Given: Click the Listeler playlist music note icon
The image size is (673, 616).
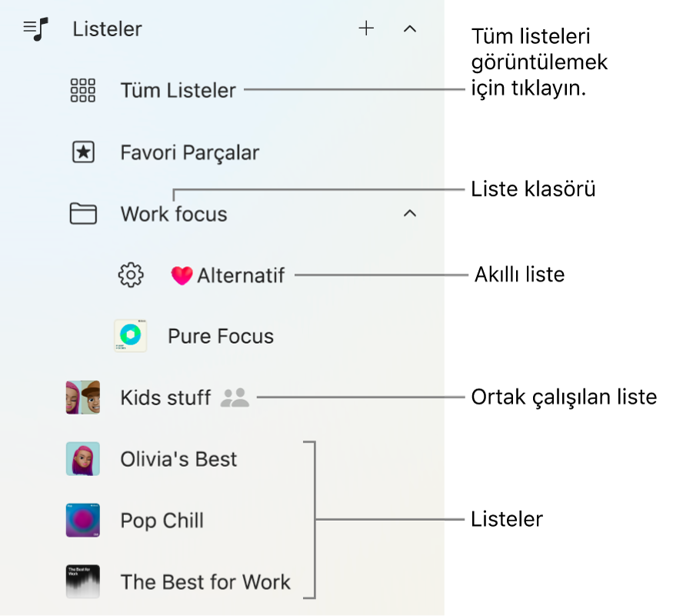Looking at the screenshot, I should [x=36, y=29].
